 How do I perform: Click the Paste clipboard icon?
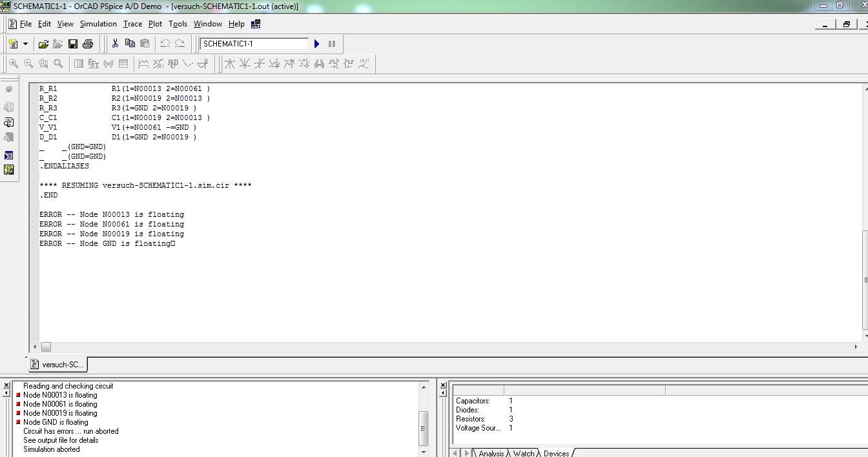pyautogui.click(x=145, y=44)
